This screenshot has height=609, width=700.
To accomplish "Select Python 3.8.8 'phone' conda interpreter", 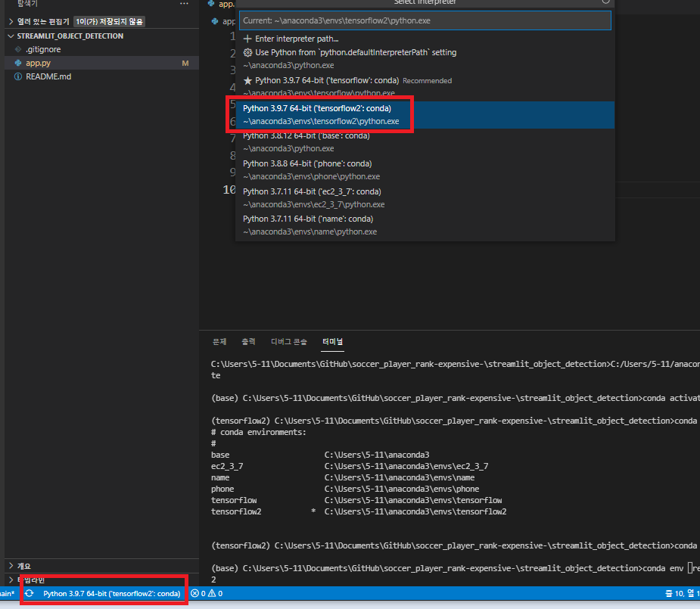I will click(425, 170).
